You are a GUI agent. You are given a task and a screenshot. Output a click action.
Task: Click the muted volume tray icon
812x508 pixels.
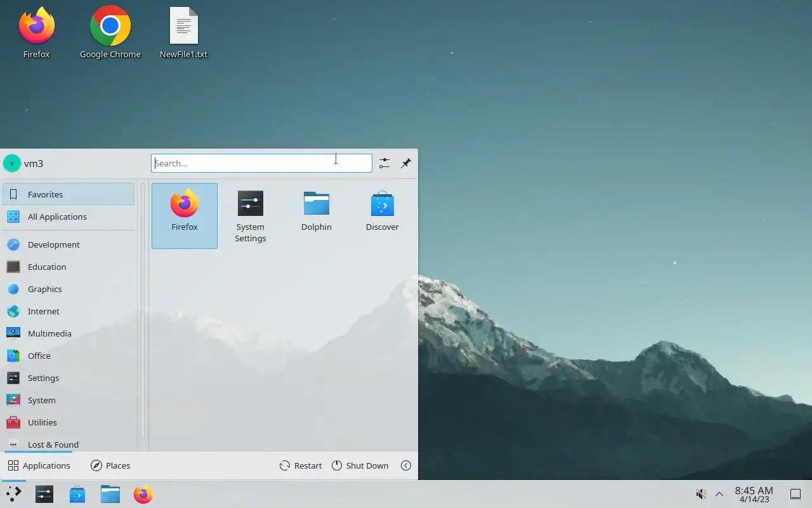[x=701, y=494]
